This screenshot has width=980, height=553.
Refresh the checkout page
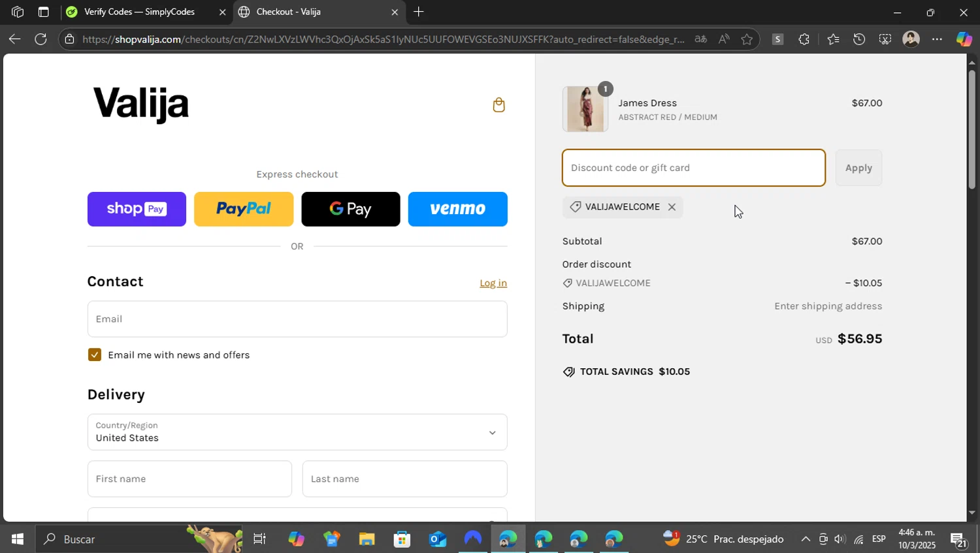coord(41,39)
